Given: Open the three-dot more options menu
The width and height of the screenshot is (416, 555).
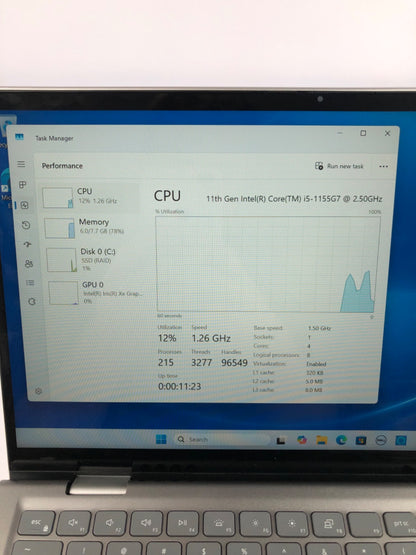Looking at the screenshot, I should [x=383, y=166].
